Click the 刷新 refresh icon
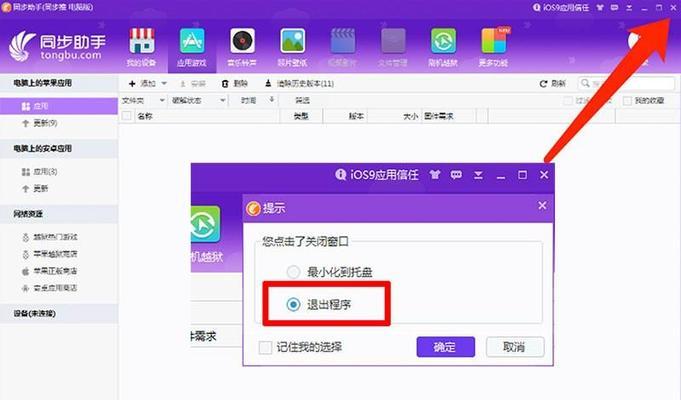Viewport: 681px width, 400px height. point(543,83)
